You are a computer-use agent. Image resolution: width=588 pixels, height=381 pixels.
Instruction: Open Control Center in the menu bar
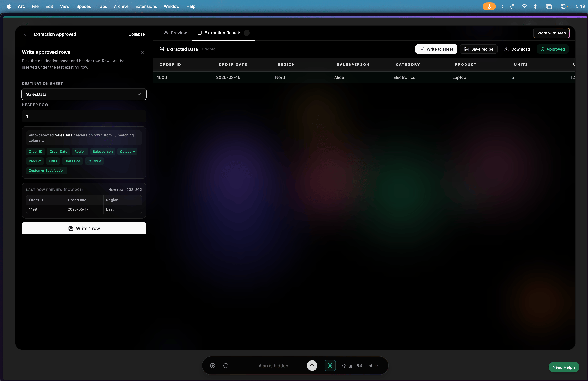(x=563, y=6)
